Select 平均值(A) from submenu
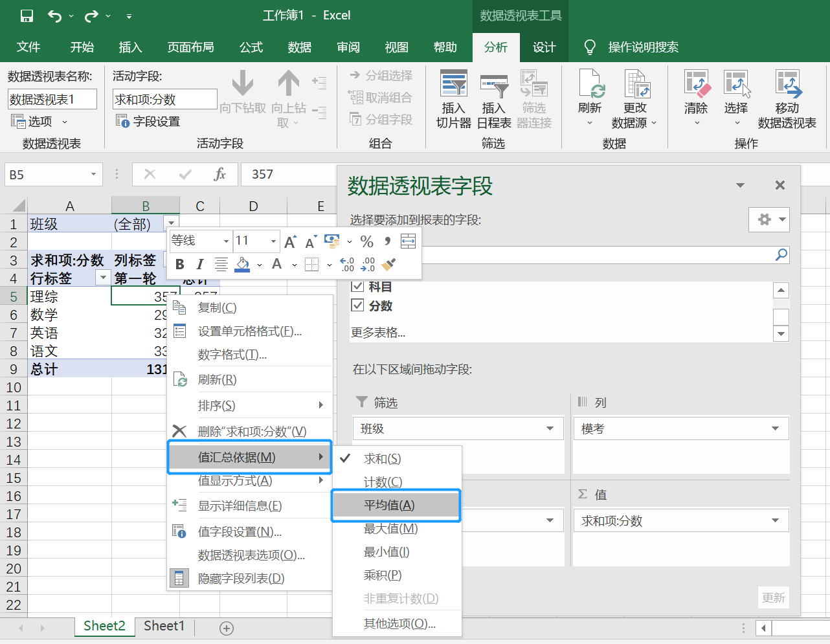The height and width of the screenshot is (644, 830). point(396,505)
